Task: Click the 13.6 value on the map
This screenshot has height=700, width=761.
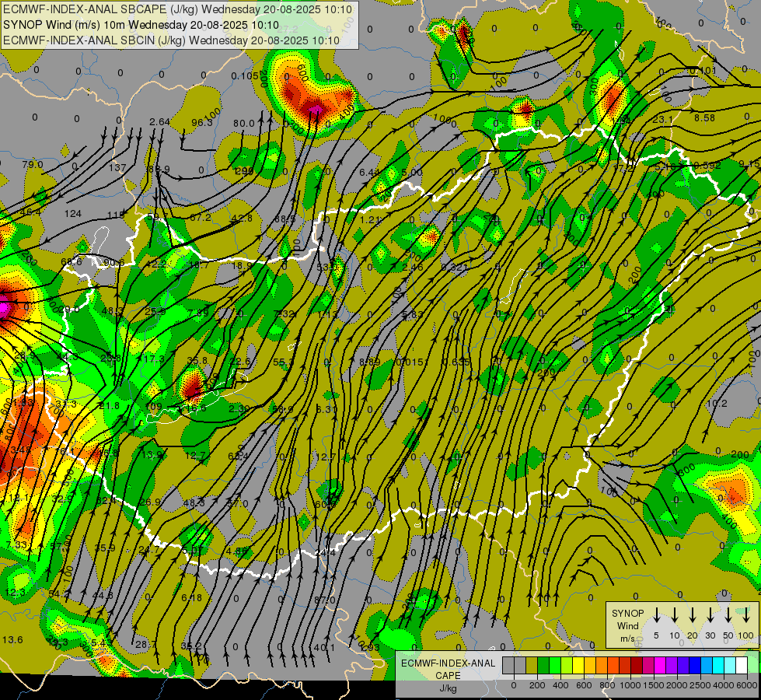Action: [x=12, y=639]
